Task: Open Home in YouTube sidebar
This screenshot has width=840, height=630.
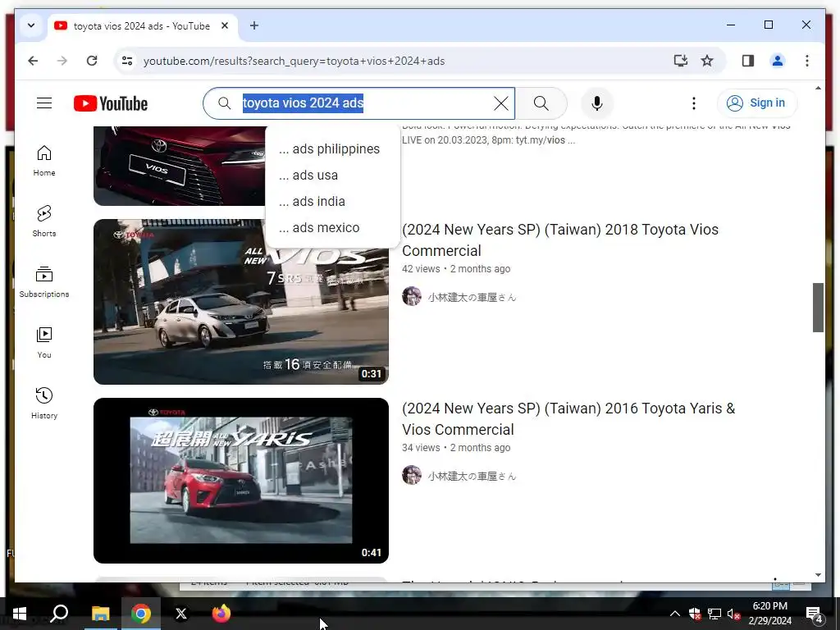Action: (x=44, y=161)
